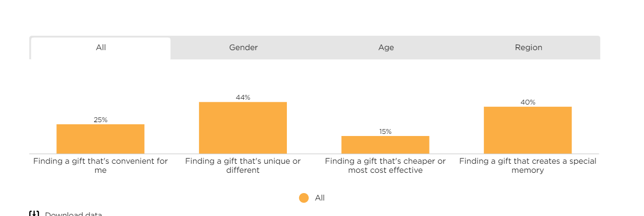Select the 40% special memory bar
The width and height of the screenshot is (644, 216).
[x=527, y=130]
